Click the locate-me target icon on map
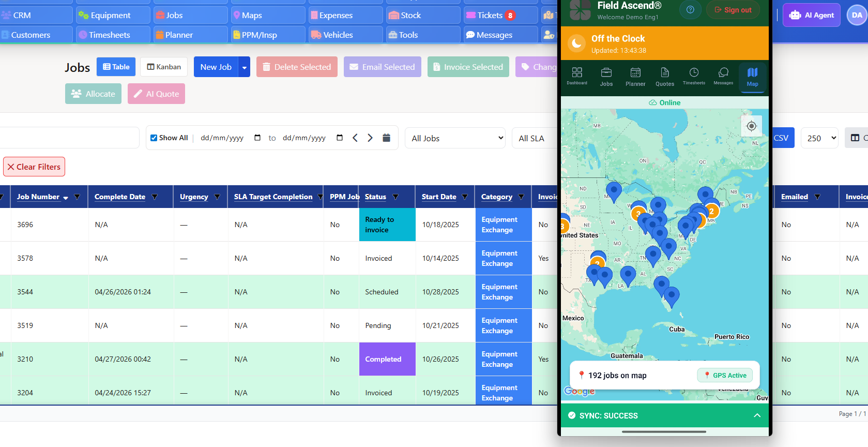The width and height of the screenshot is (868, 447). click(x=752, y=126)
